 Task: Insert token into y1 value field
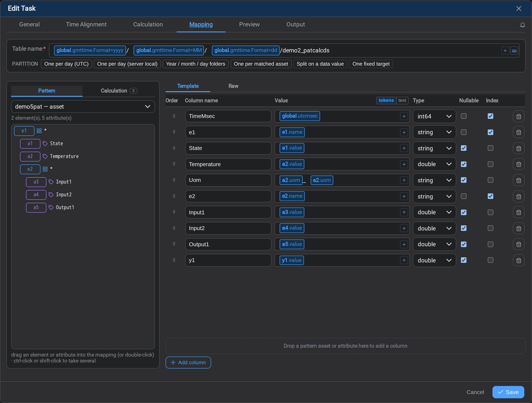coord(404,260)
